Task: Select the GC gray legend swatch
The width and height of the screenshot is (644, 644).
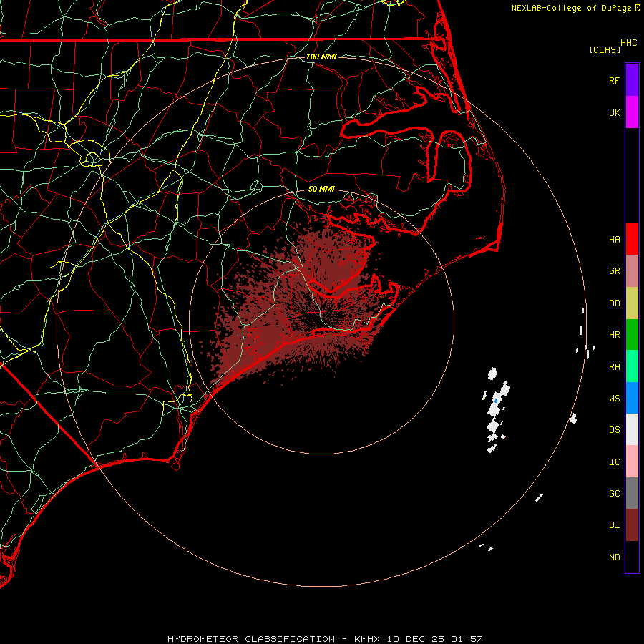Action: (632, 493)
